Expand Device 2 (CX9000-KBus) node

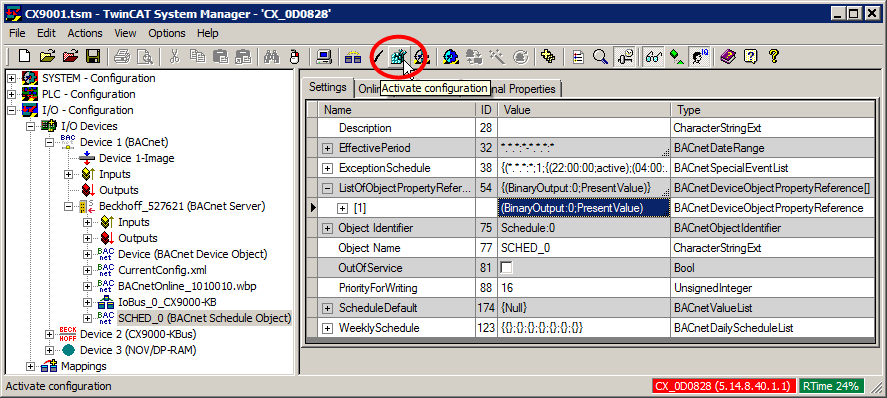point(49,334)
